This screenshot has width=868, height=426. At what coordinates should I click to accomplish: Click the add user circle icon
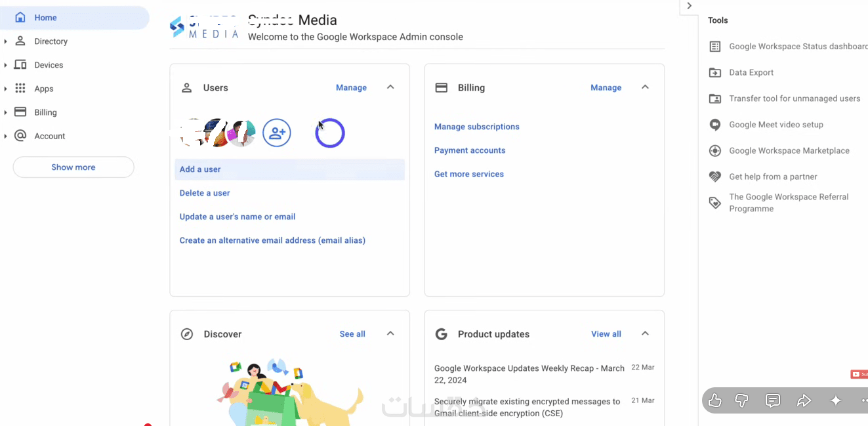[x=277, y=133]
